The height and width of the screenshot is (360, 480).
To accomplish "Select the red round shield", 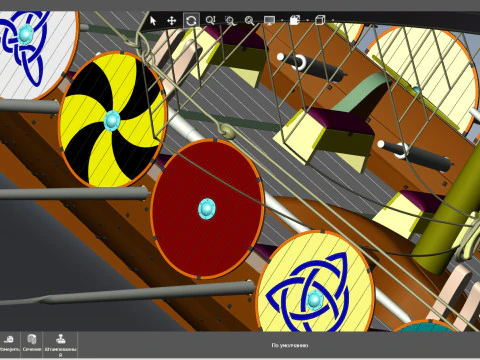I will pyautogui.click(x=207, y=209).
